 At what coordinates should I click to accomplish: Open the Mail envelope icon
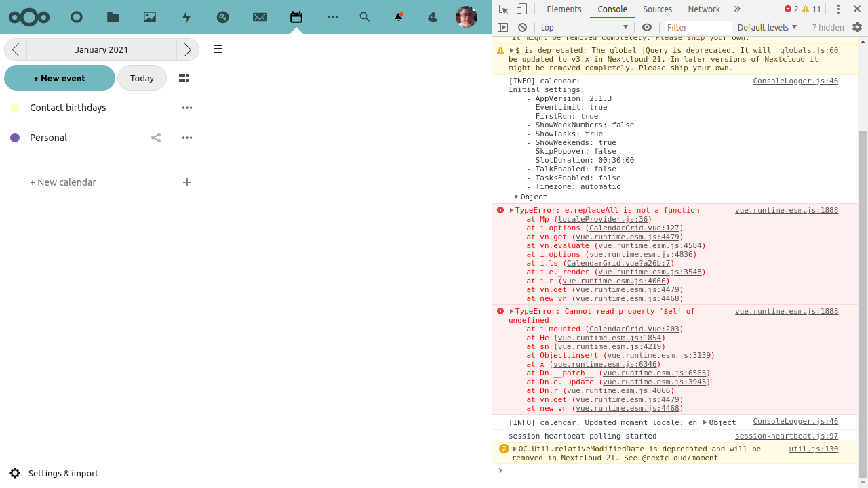[260, 17]
